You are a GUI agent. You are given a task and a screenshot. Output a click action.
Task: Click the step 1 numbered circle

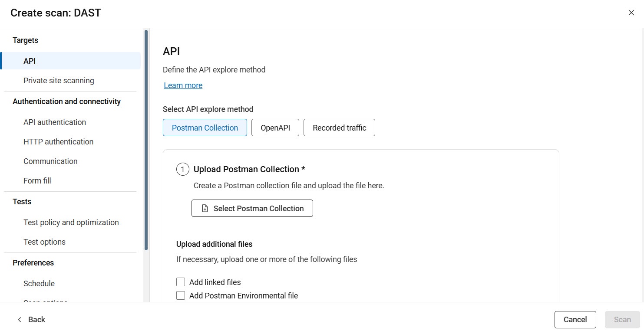[x=182, y=169]
